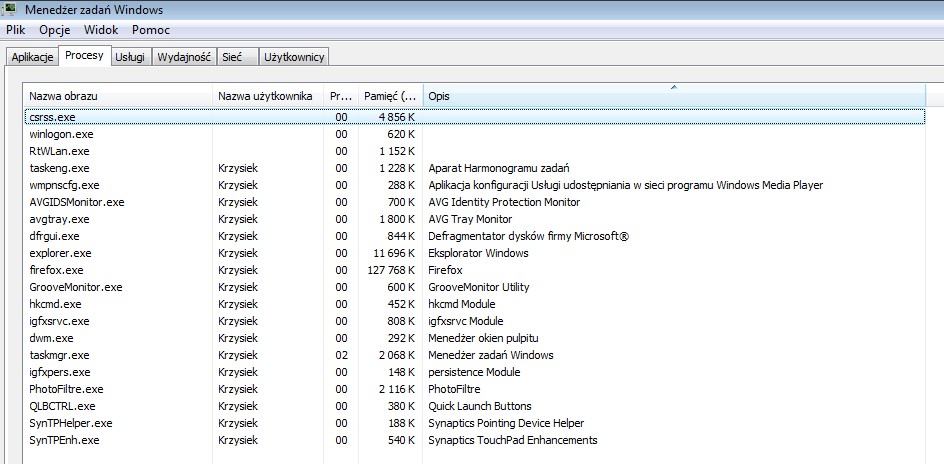Open the Widok menu

[x=101, y=29]
